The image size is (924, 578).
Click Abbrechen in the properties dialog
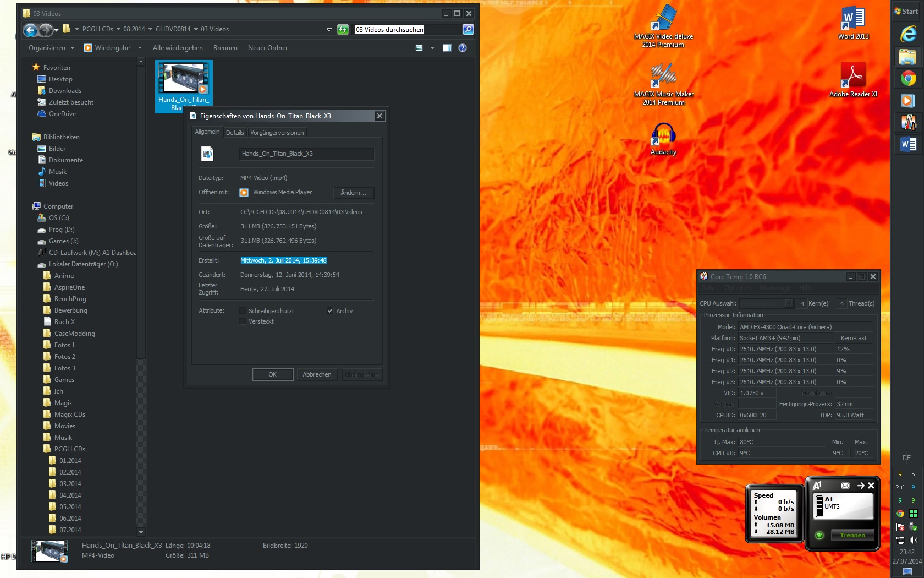(317, 374)
